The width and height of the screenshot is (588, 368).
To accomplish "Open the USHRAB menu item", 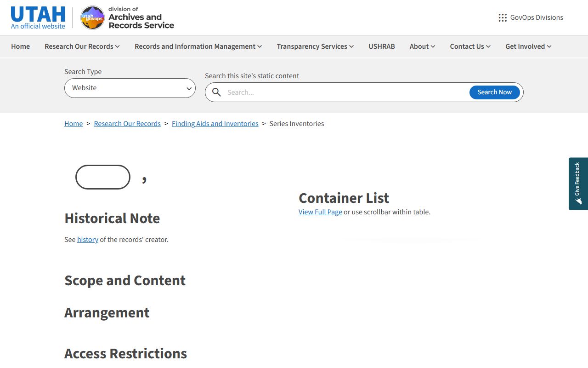I will click(382, 46).
